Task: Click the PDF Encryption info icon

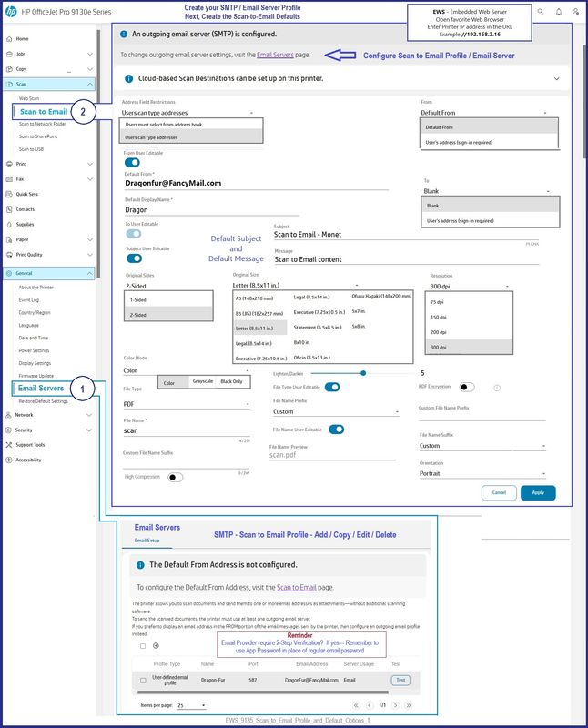Action: tap(496, 388)
